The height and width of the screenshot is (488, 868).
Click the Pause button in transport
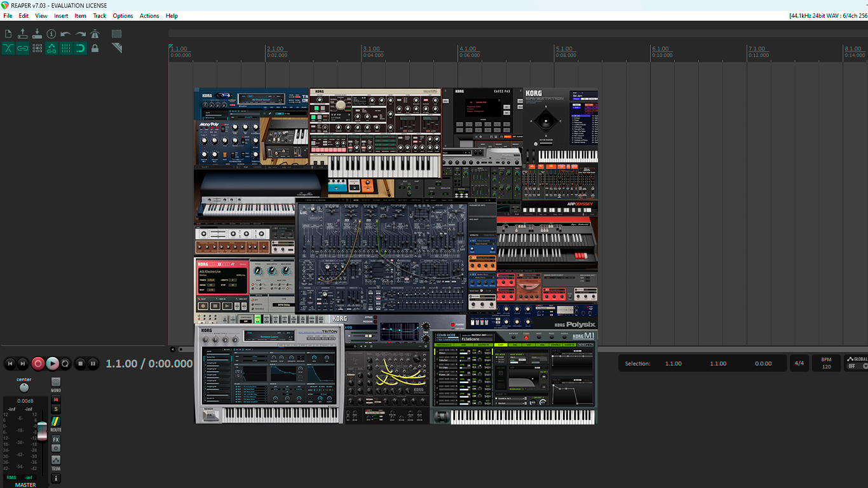pos(93,363)
